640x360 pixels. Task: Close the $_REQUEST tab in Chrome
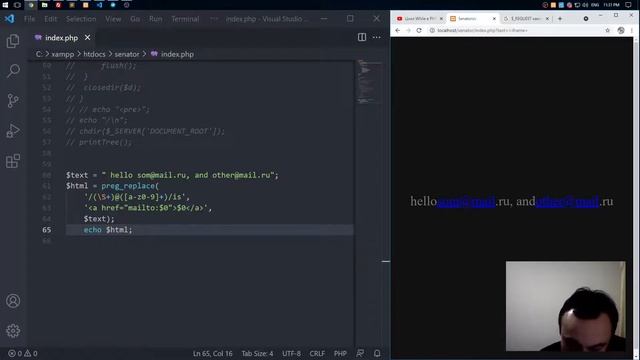[x=547, y=19]
